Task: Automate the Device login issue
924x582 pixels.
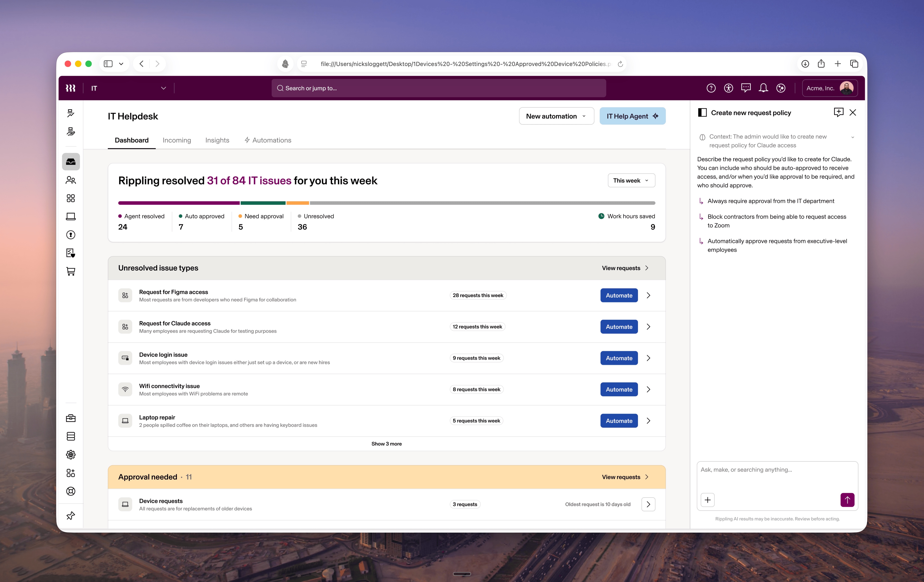Action: pos(619,358)
